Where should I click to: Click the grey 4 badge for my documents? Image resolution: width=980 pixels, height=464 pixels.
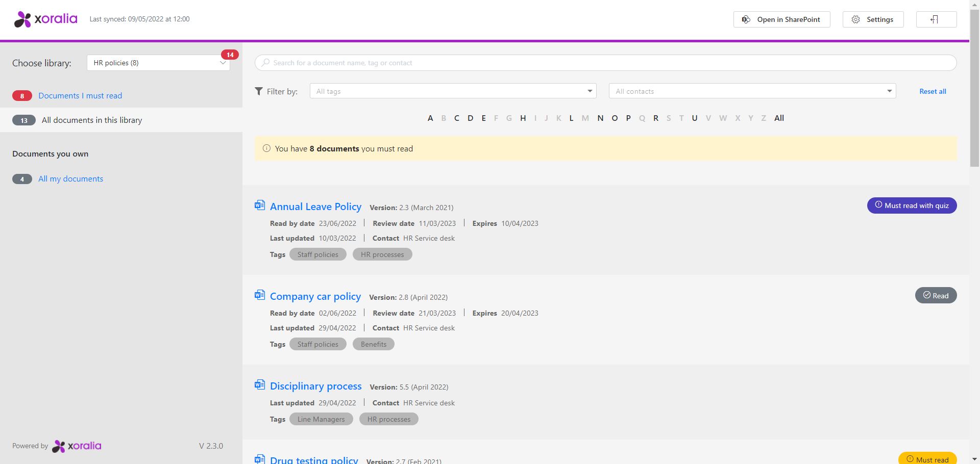point(22,179)
